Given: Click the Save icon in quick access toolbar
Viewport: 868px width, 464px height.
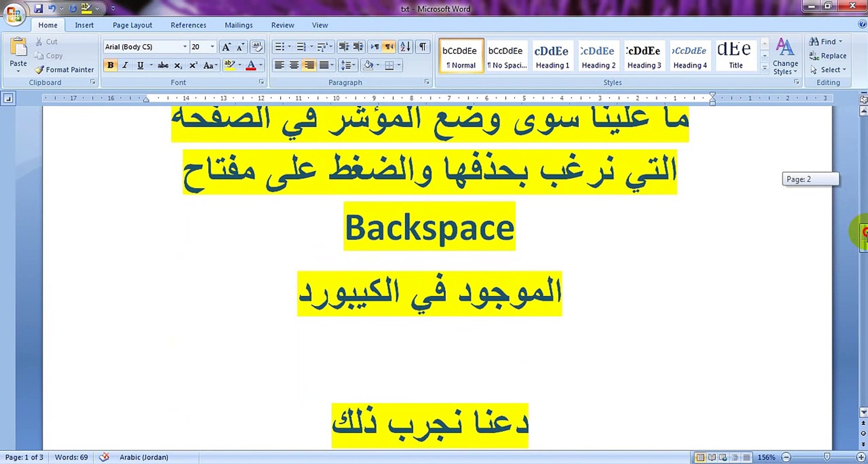Looking at the screenshot, I should 38,8.
